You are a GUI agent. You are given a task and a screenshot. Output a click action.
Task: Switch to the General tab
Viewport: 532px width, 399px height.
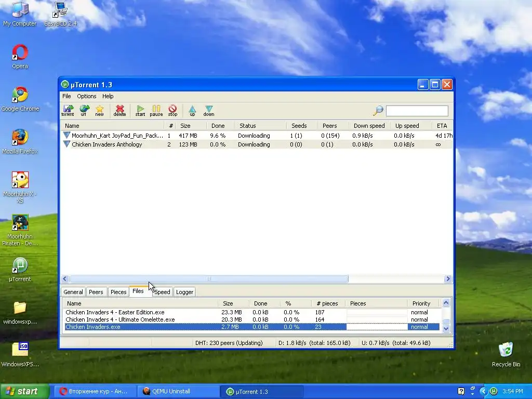[x=73, y=292]
